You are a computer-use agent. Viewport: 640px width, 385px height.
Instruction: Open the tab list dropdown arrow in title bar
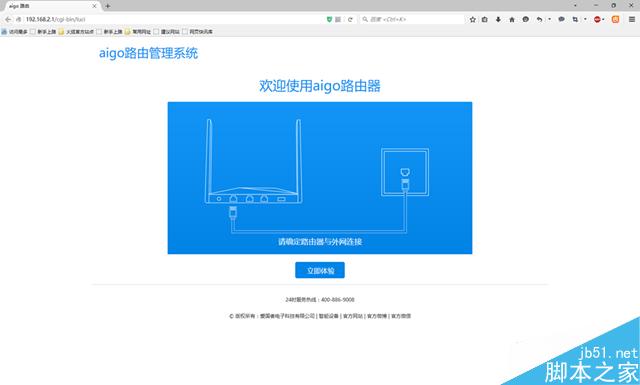[575, 6]
